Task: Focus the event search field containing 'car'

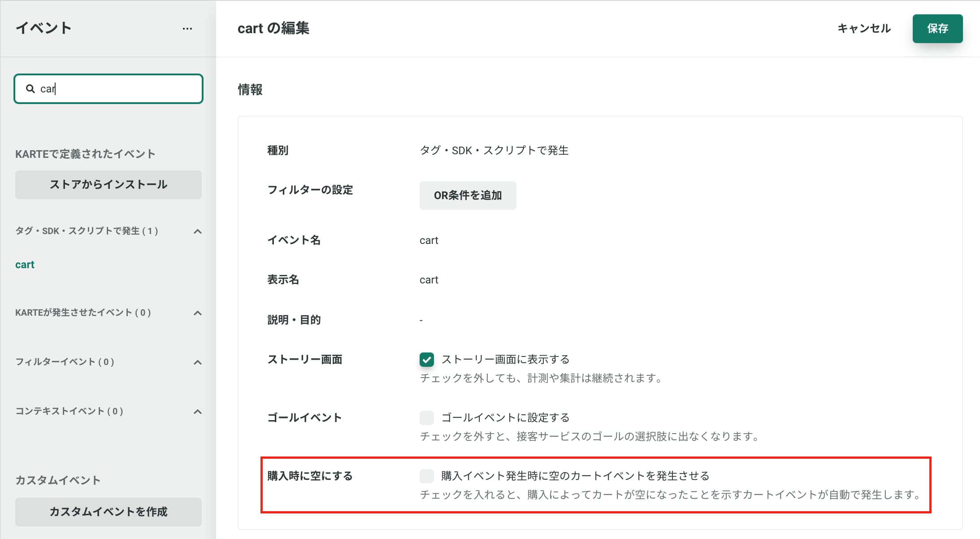Action: 108,89
